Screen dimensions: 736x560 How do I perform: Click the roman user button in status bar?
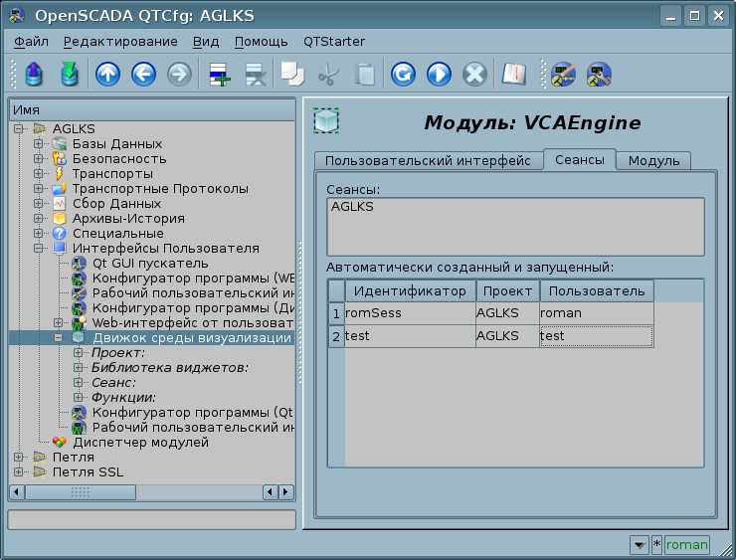click(686, 544)
